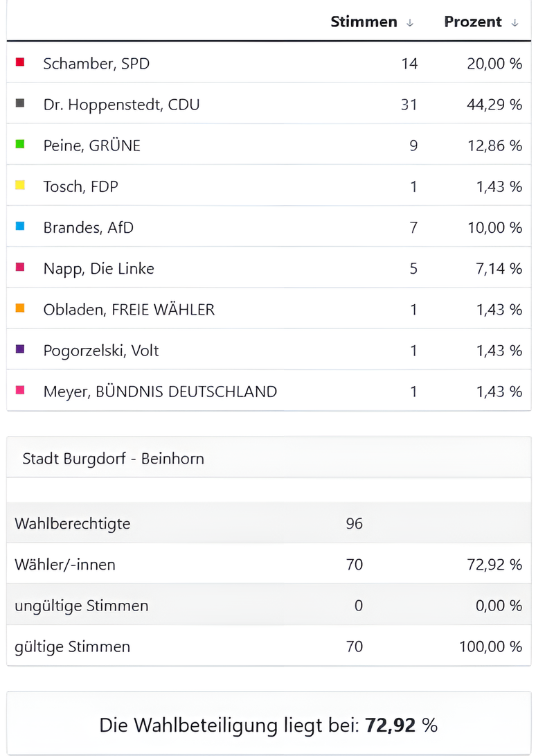This screenshot has width=554, height=756.
Task: Select the purple Volt party marker
Action: pos(19,349)
